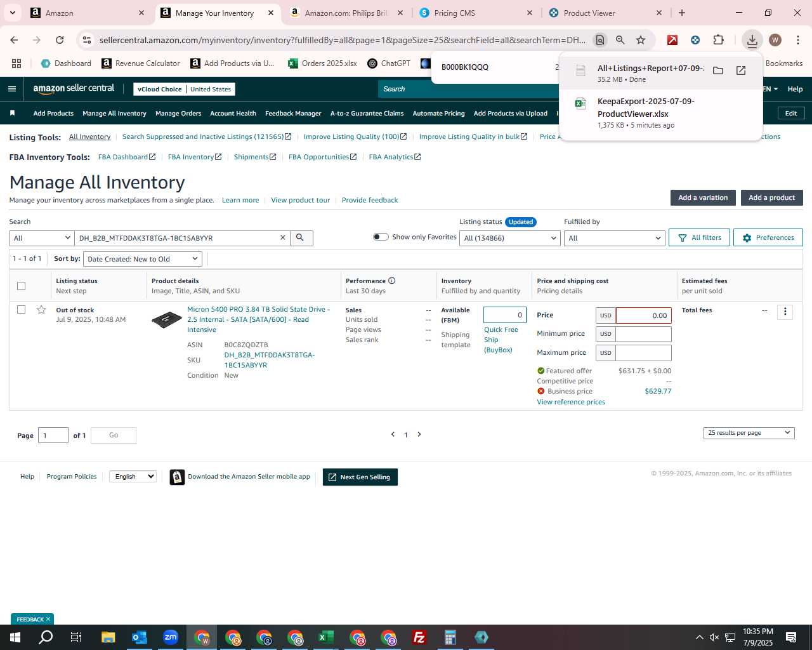Open Sort by Date Created dropdown
Image resolution: width=812 pixels, height=650 pixels.
coord(143,259)
